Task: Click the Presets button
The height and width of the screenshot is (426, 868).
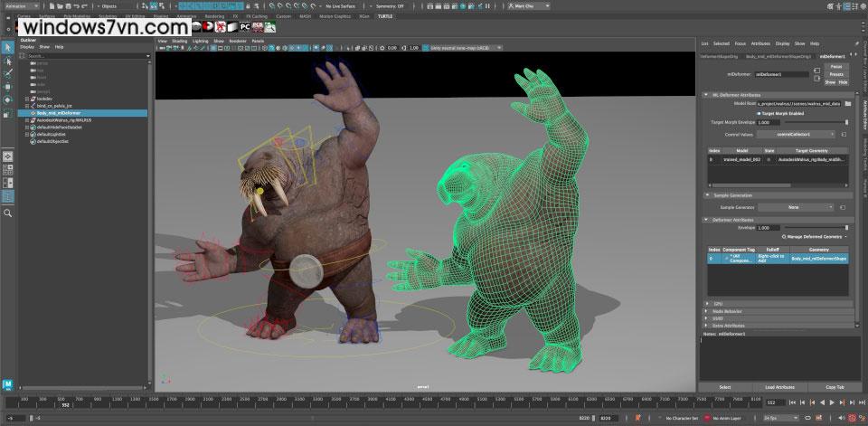Action: click(x=835, y=74)
